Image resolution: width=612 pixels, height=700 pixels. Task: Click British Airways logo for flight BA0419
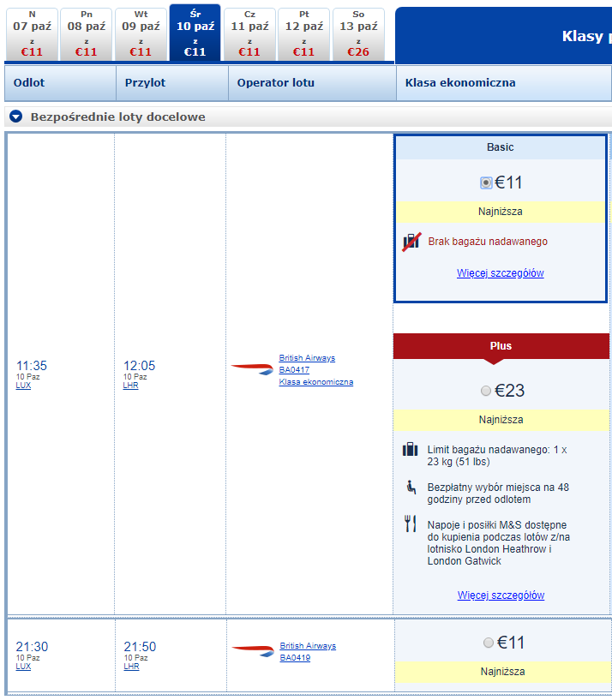pyautogui.click(x=254, y=651)
